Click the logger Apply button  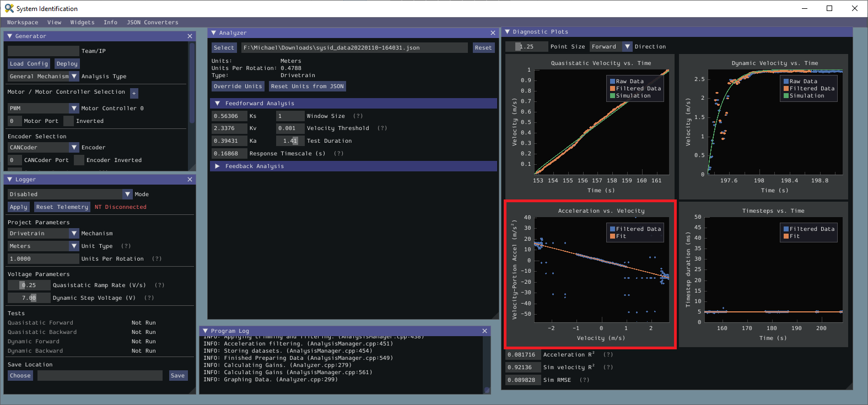point(18,207)
